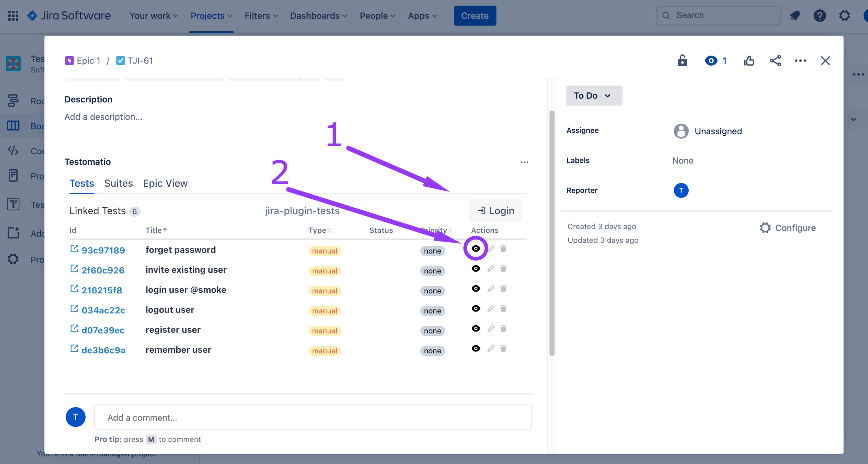The height and width of the screenshot is (464, 868).
Task: Click the lock restrictions icon
Action: (x=682, y=61)
